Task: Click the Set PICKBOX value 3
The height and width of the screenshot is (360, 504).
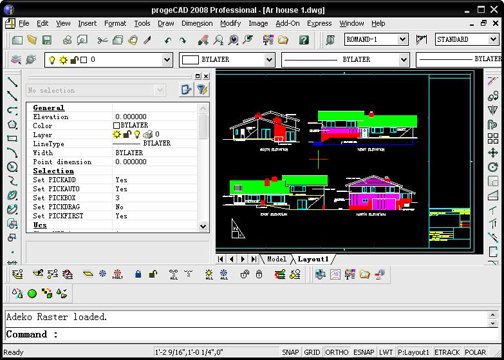Action: click(117, 198)
